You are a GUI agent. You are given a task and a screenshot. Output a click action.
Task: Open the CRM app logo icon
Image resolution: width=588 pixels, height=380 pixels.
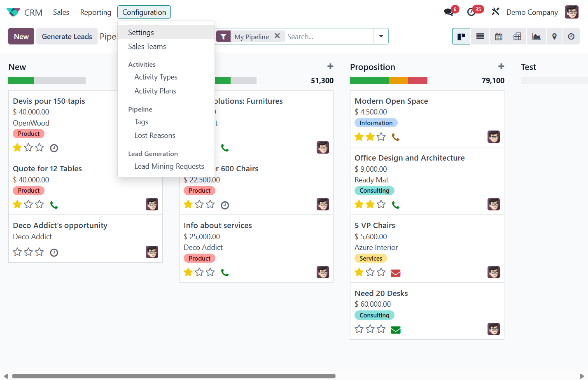(13, 12)
